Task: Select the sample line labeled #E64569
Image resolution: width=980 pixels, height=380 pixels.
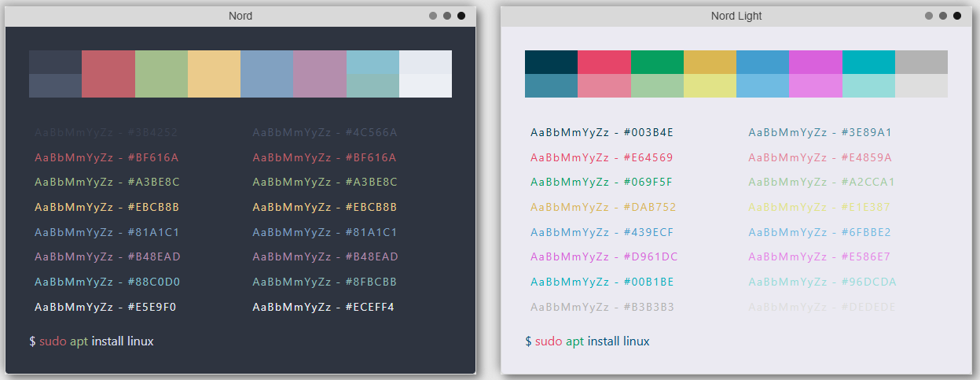Action: pyautogui.click(x=602, y=157)
